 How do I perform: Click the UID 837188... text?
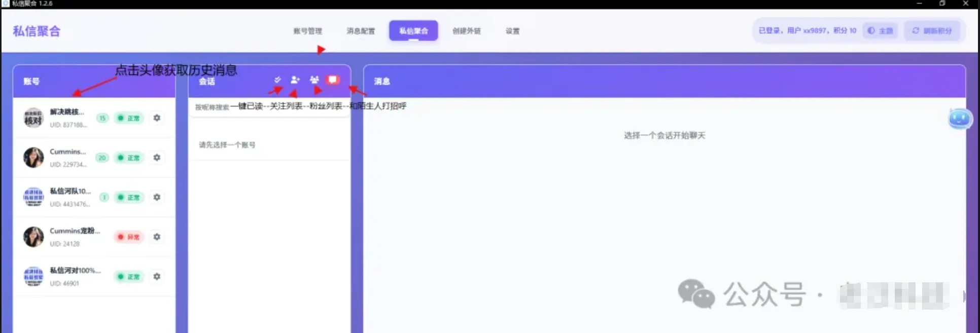point(68,125)
